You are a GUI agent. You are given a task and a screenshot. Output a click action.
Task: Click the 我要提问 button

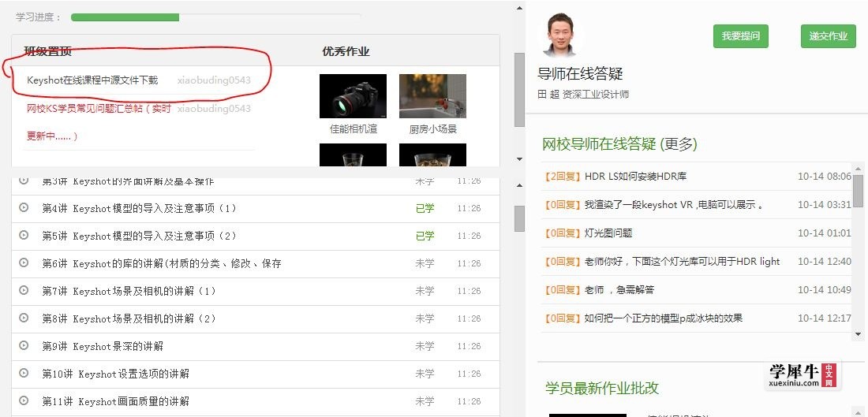pyautogui.click(x=741, y=36)
